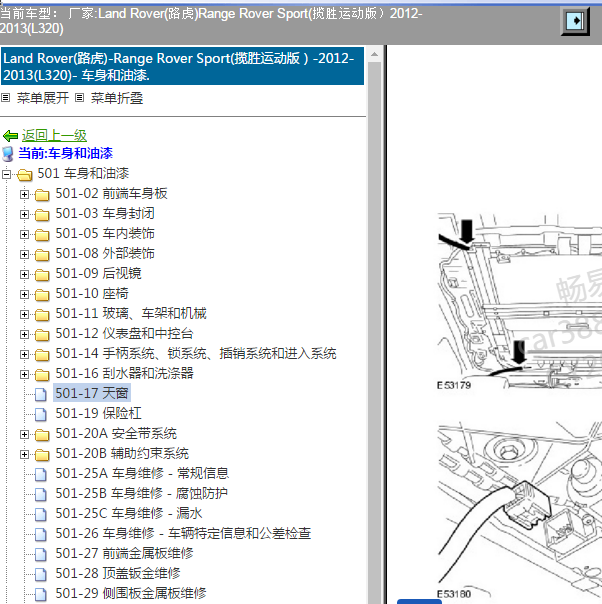The height and width of the screenshot is (604, 602).
Task: Open 501-27 前端金属板维修
Action: coord(124,554)
